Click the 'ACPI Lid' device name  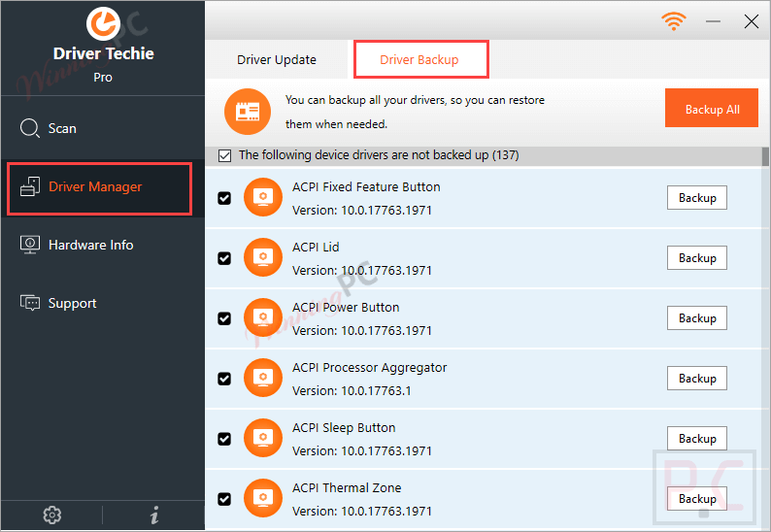(x=316, y=247)
